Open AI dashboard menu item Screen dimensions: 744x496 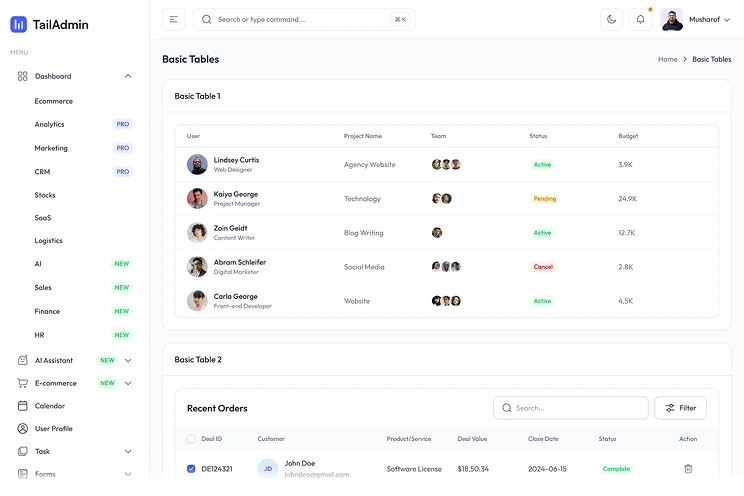[x=38, y=264]
